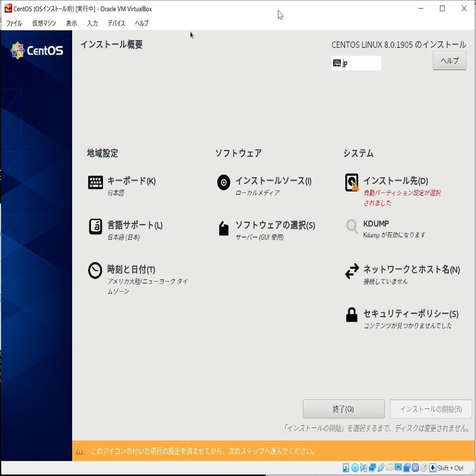Open Keyboard settings via keyboard icon
Viewport: 476px width, 476px height.
95,182
